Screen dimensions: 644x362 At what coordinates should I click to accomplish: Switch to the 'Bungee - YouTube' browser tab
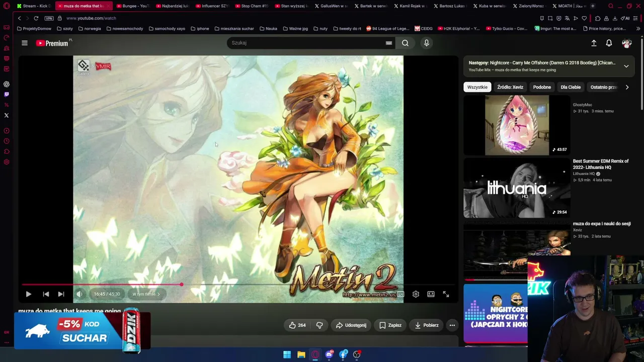pyautogui.click(x=133, y=6)
